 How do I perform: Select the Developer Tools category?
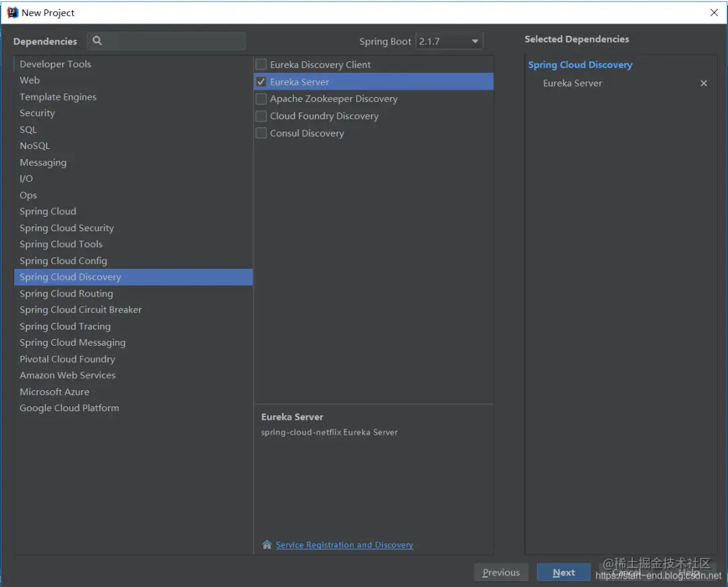click(133, 64)
